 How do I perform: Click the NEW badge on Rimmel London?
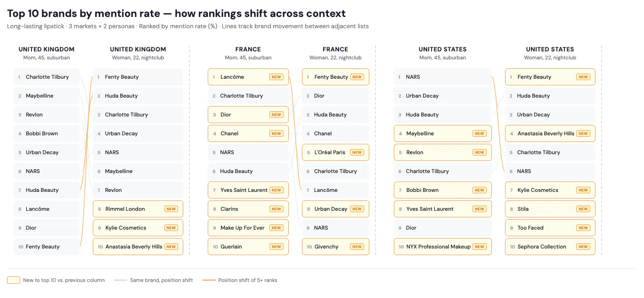tap(171, 209)
